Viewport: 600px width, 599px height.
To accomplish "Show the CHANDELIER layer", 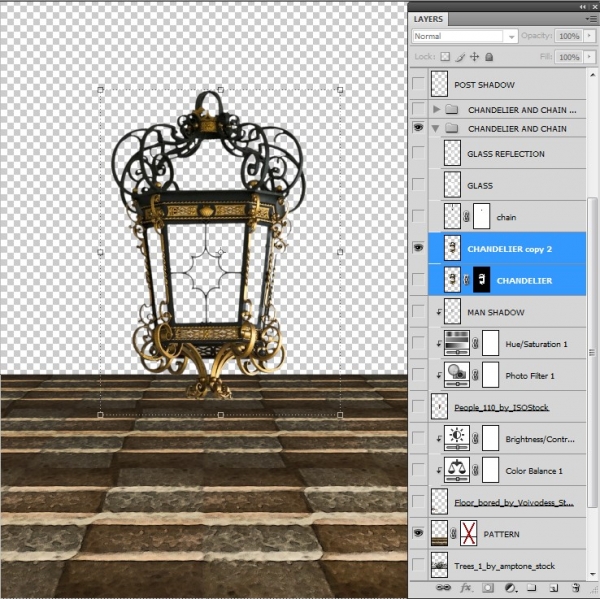I will point(418,279).
